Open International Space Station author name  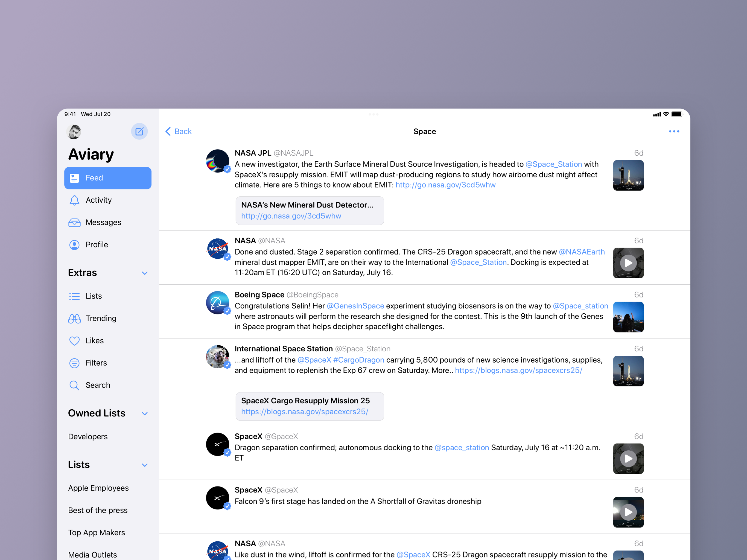click(284, 349)
